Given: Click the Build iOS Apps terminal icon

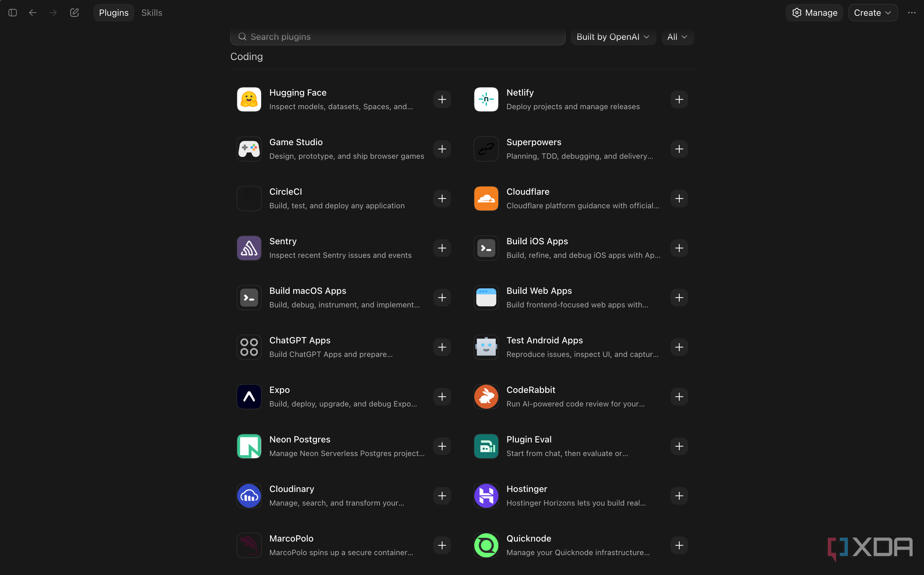Looking at the screenshot, I should [486, 248].
